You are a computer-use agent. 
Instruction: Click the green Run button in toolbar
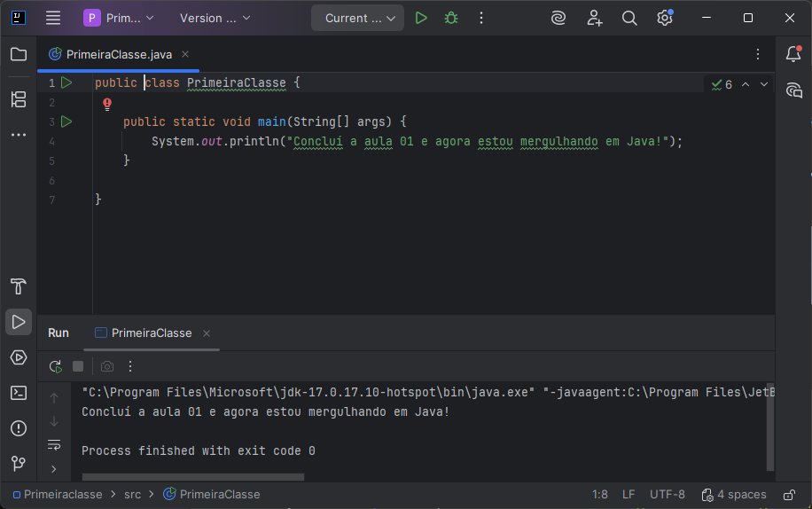[x=421, y=18]
